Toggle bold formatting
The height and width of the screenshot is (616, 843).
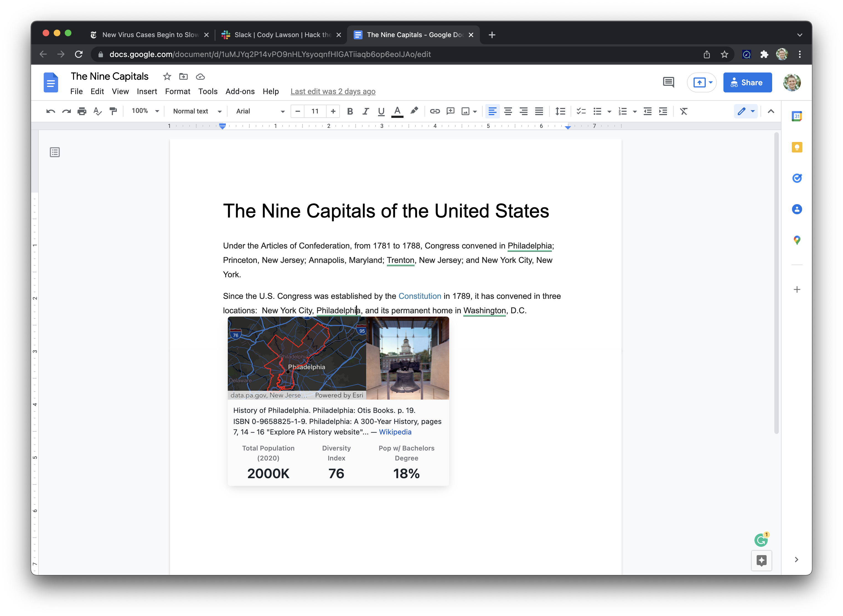(x=350, y=111)
